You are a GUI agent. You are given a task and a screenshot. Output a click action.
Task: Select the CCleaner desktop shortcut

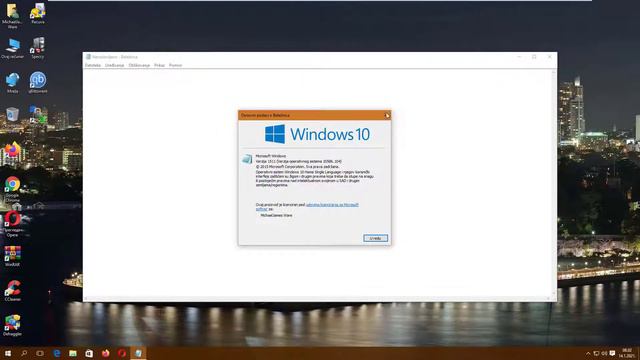(x=12, y=291)
